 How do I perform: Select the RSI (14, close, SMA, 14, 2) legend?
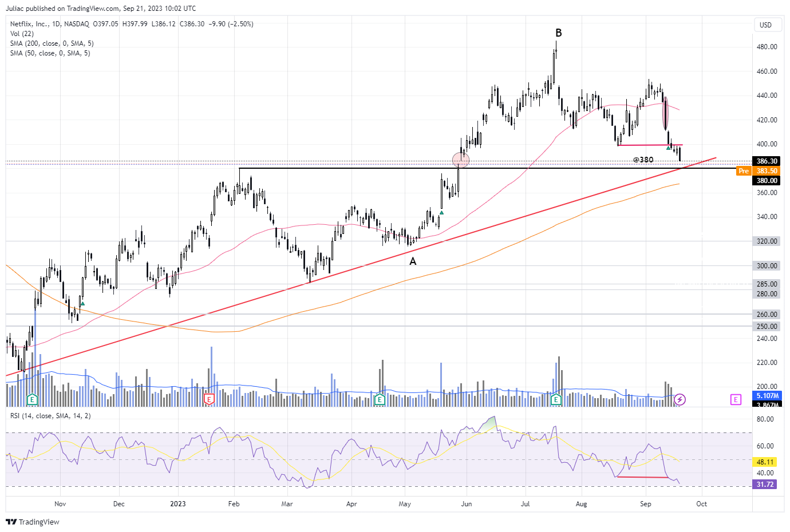tap(50, 416)
